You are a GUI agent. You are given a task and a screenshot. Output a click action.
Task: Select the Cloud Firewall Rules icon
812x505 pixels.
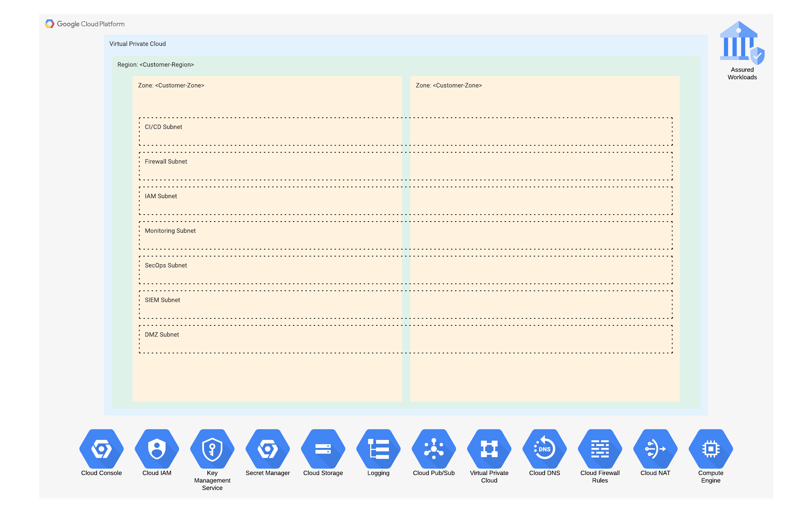[x=600, y=449]
